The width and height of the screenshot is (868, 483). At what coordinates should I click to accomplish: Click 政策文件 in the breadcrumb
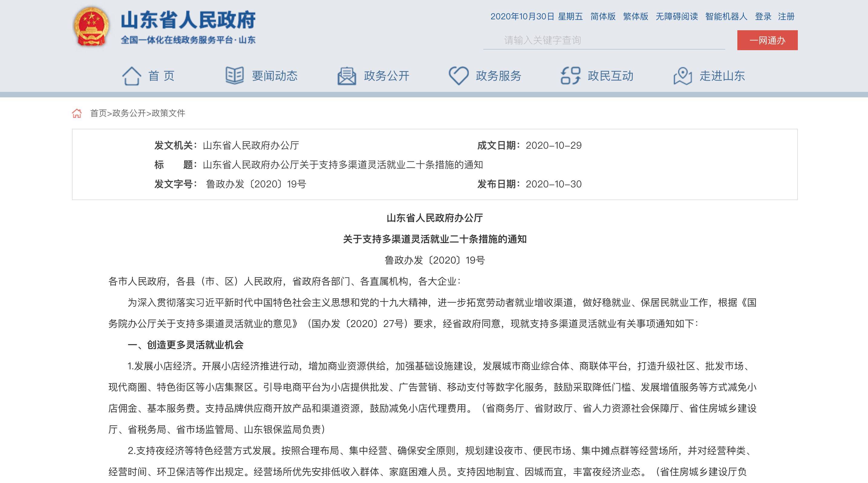click(x=168, y=113)
